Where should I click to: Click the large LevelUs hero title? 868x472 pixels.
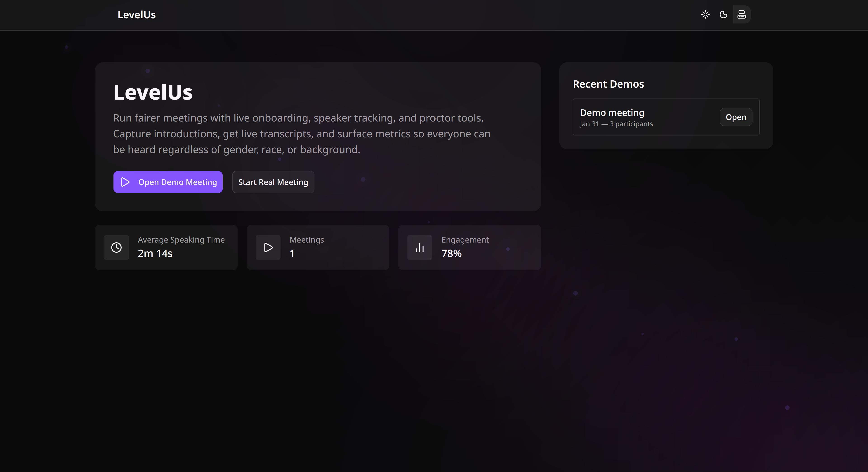[x=153, y=92]
